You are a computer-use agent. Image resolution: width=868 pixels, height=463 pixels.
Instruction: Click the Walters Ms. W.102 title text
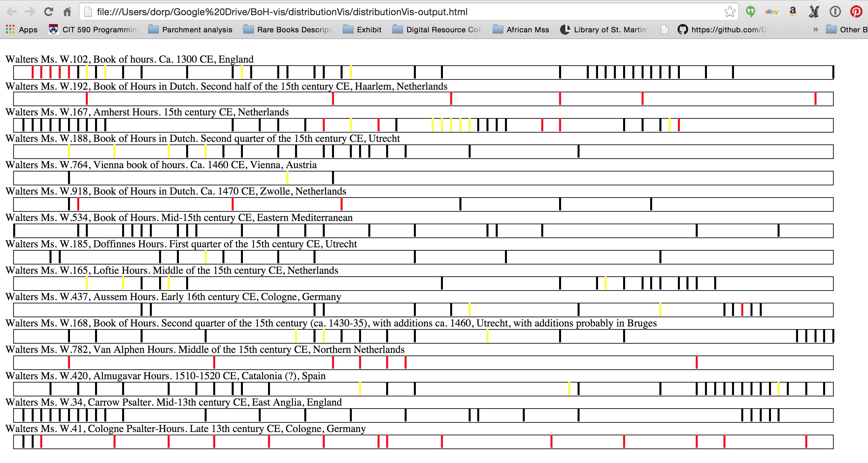[130, 59]
